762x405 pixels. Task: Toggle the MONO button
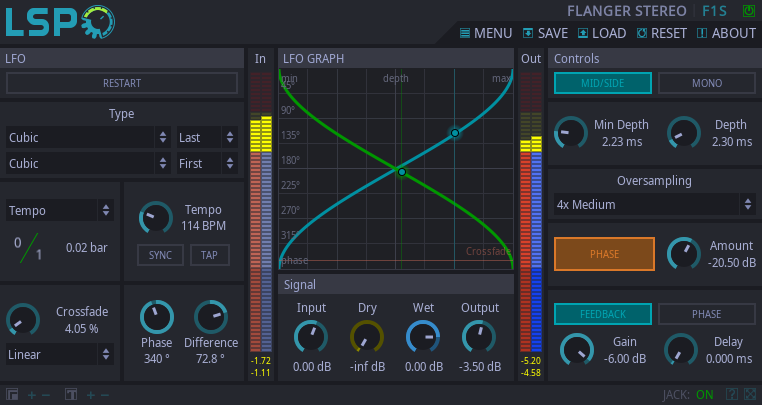[x=707, y=83]
